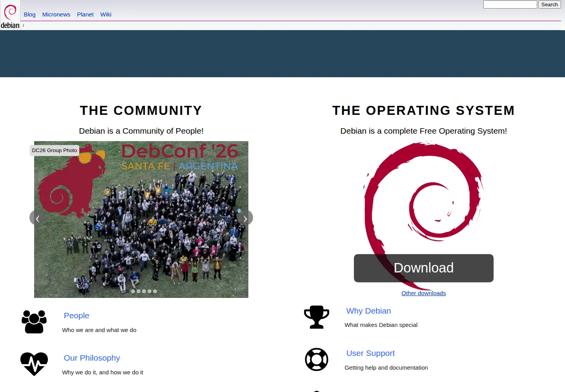This screenshot has width=565, height=392.
Task: Follow the Why Debian link
Action: [368, 311]
